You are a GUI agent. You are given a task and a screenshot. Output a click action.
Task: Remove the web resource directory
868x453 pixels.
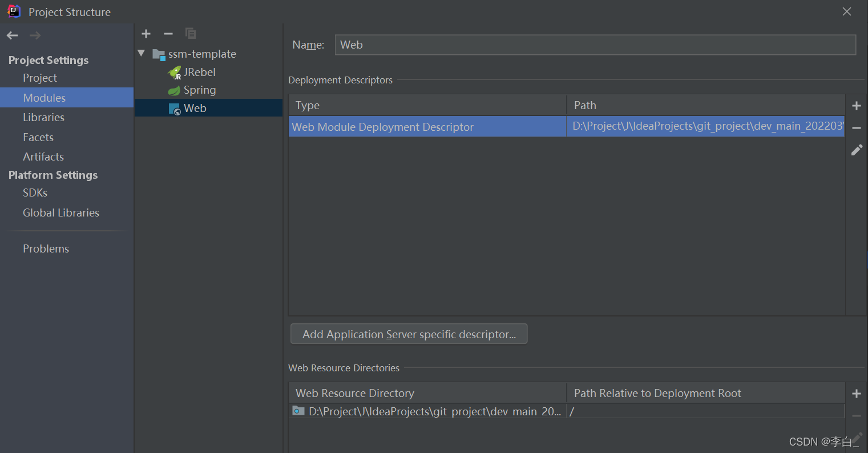coord(856,416)
